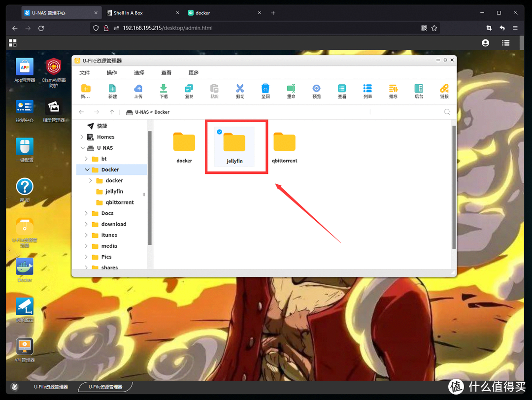Select qbittorrent in the sidebar tree
The image size is (532, 400).
(120, 202)
